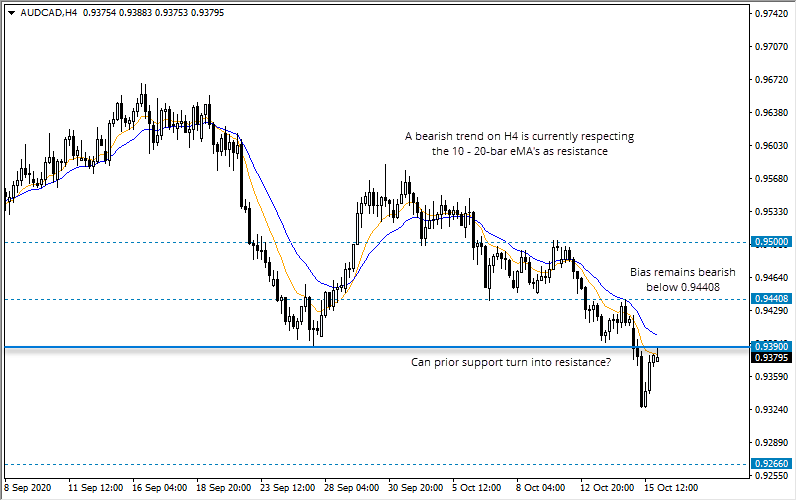This screenshot has width=797, height=501.
Task: Click 0.97420 on the price scale
Action: (773, 14)
